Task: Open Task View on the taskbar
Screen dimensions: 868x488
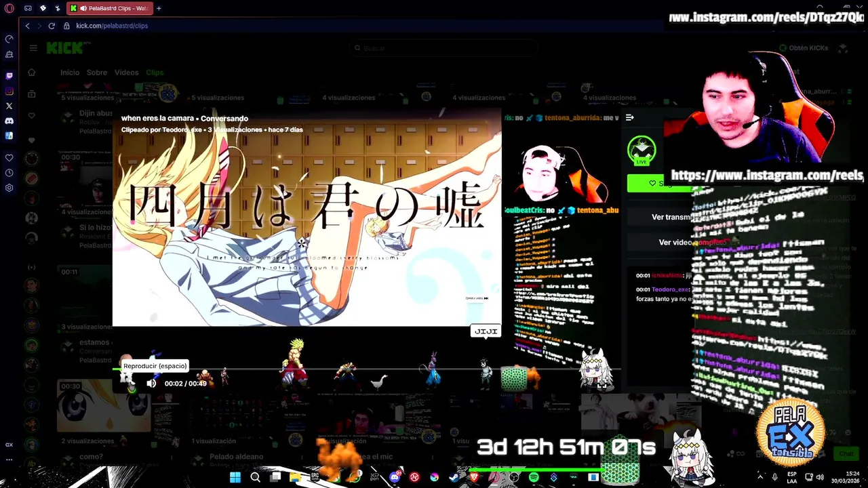Action: pos(275,477)
